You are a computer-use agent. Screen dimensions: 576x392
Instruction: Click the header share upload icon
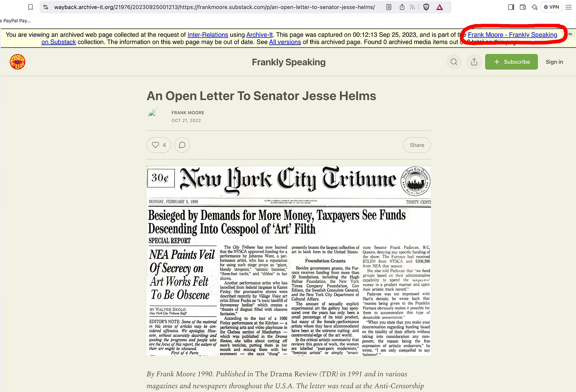click(474, 62)
